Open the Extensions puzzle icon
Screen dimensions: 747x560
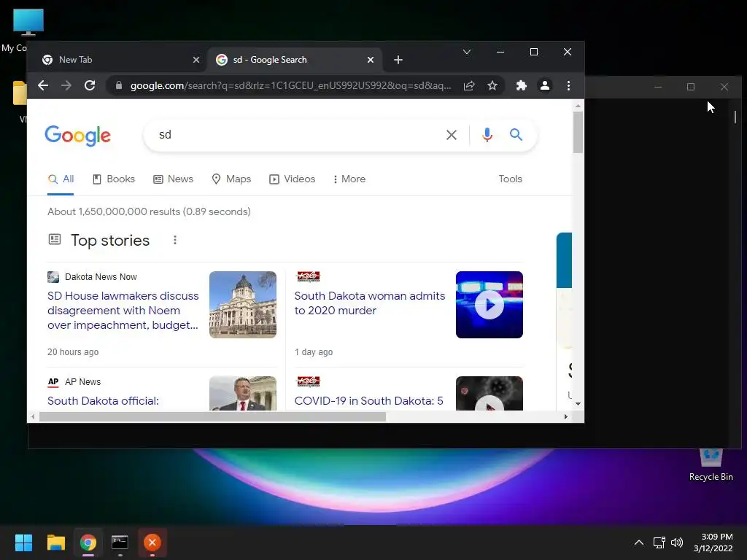pos(521,86)
